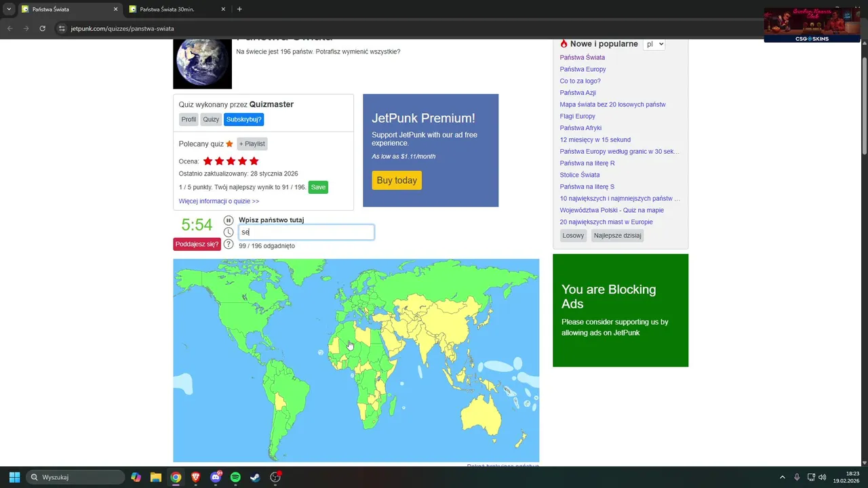
Task: Open File Explorer from the taskbar
Action: [x=156, y=477]
